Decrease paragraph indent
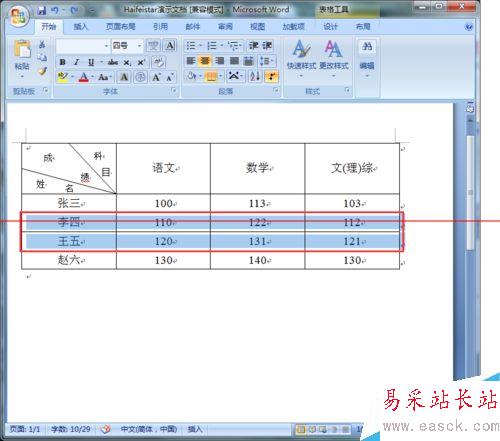Screen dimensions: 500x441 pyautogui.click(x=254, y=46)
